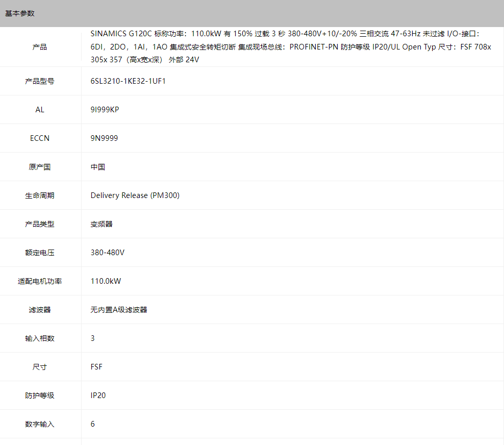This screenshot has height=445, width=504.
Task: Click the value 9I999KP
Action: (x=105, y=110)
